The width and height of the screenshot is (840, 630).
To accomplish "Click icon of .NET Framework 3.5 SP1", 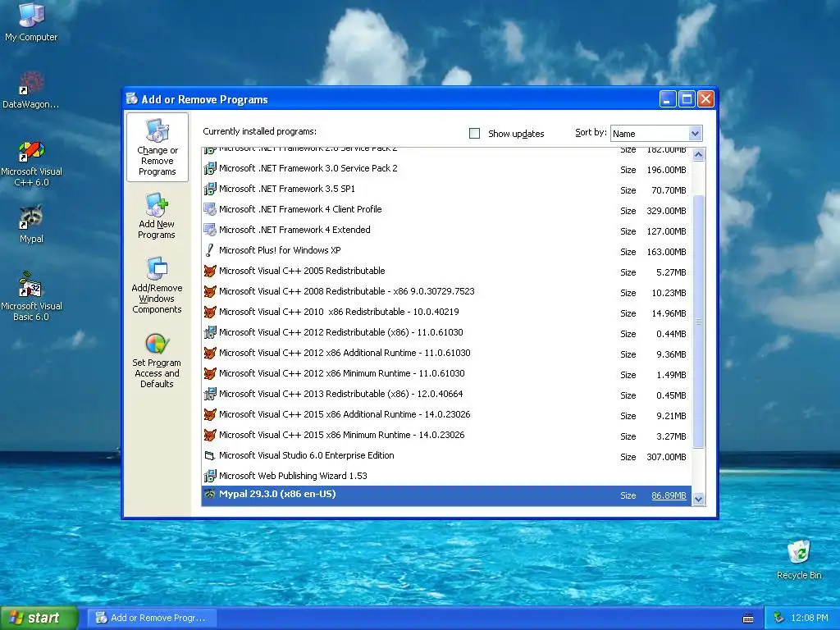I will (x=210, y=189).
